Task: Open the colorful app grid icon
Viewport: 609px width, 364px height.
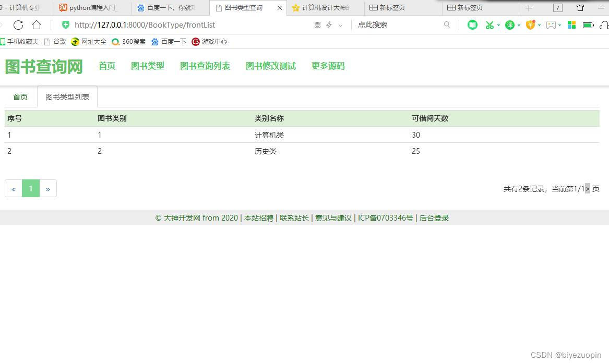Action: click(571, 25)
